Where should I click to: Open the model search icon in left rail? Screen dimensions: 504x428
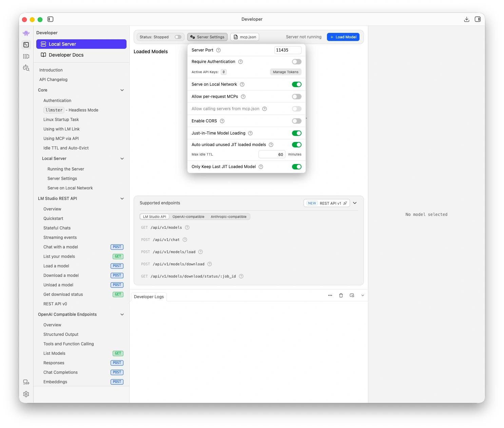point(26,68)
